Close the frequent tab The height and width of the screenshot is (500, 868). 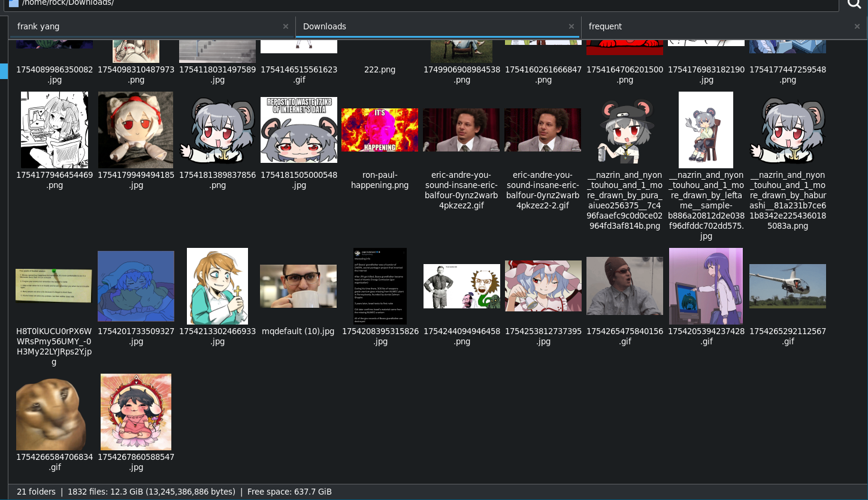(857, 26)
